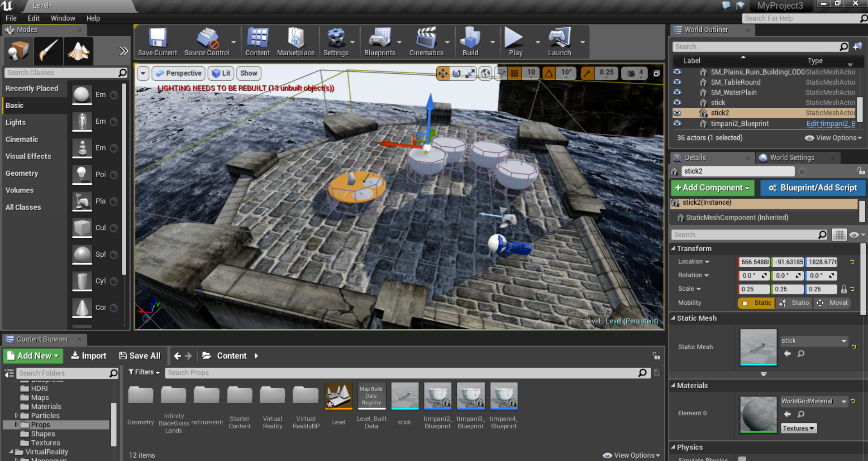Image resolution: width=868 pixels, height=461 pixels.
Task: Click Add Component button
Action: point(712,187)
